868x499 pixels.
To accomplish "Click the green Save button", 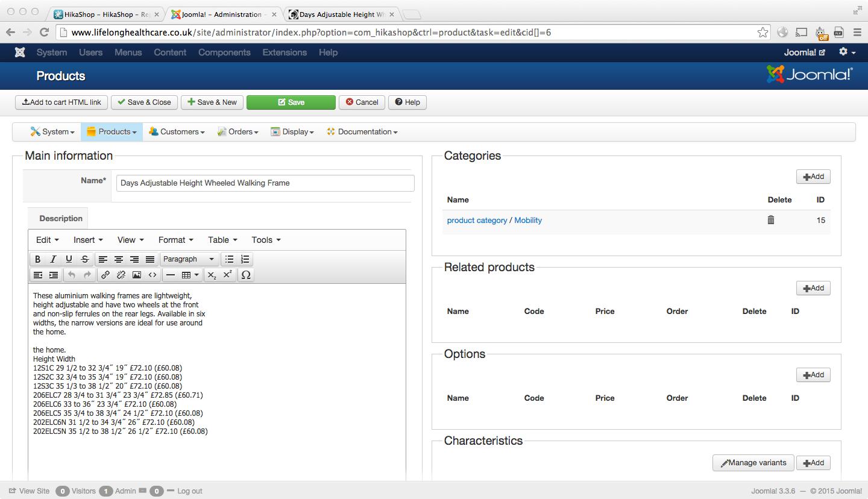I will tap(291, 102).
